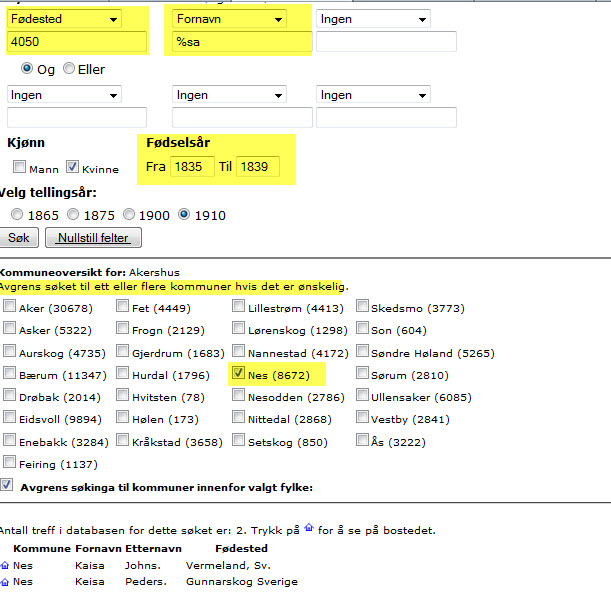611x596 pixels.
Task: Open second-row Ingen dropdown below Og radio
Action: (64, 95)
